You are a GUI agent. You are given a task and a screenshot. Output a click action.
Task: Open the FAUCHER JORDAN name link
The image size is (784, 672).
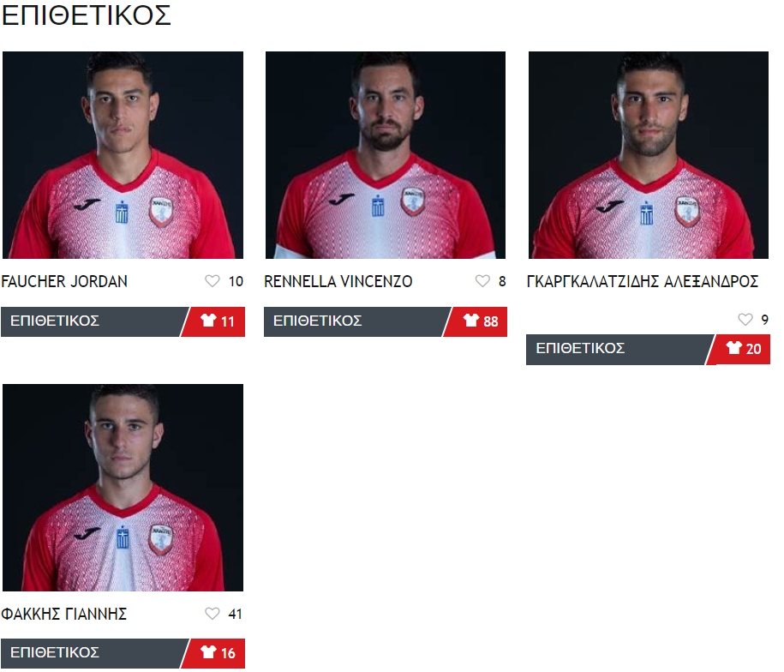point(64,281)
